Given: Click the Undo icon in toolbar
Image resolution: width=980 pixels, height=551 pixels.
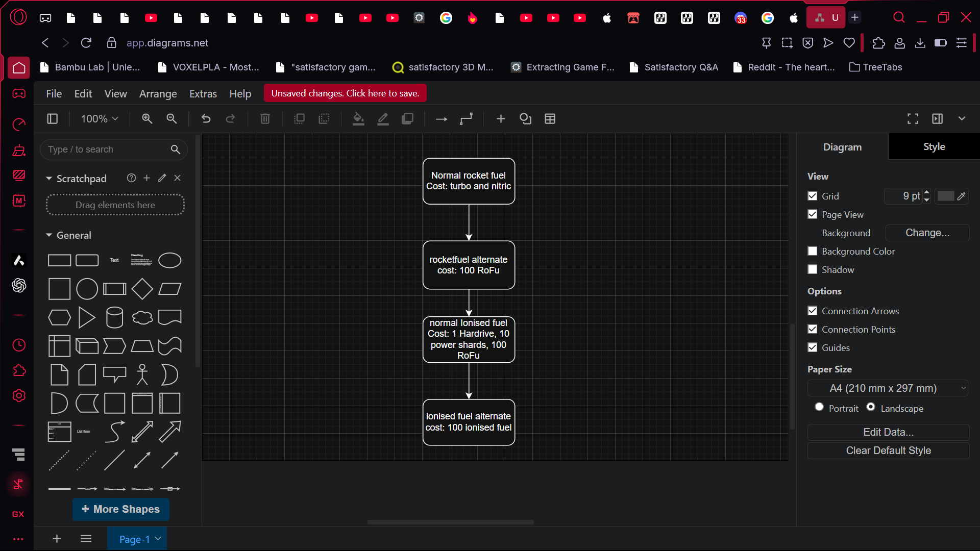Looking at the screenshot, I should point(206,119).
